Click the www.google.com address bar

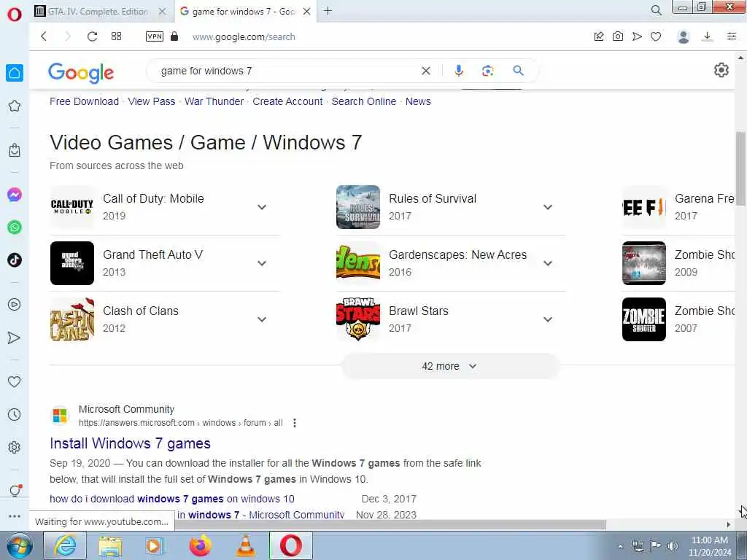coord(244,36)
